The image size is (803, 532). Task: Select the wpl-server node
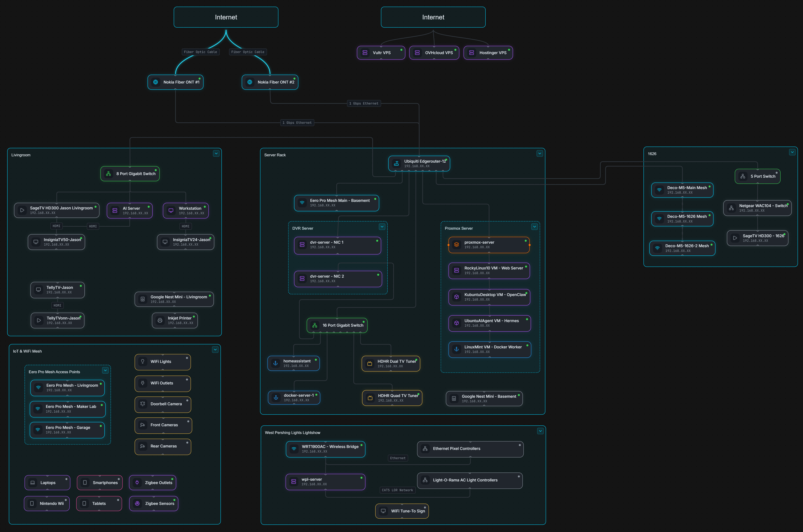(325, 482)
